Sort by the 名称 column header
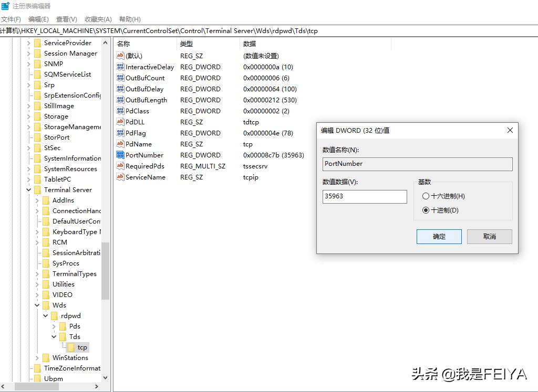This screenshot has width=538, height=392. pyautogui.click(x=146, y=44)
